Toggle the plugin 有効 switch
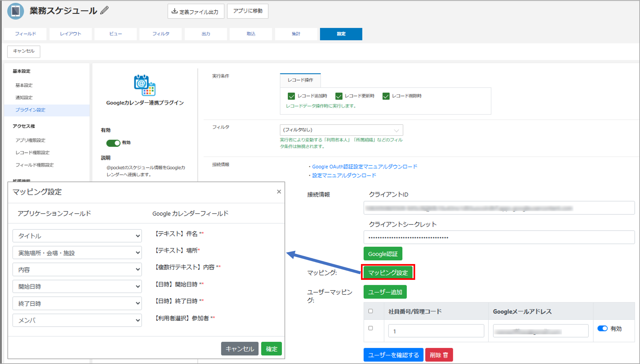This screenshot has height=364, width=640. pos(113,143)
